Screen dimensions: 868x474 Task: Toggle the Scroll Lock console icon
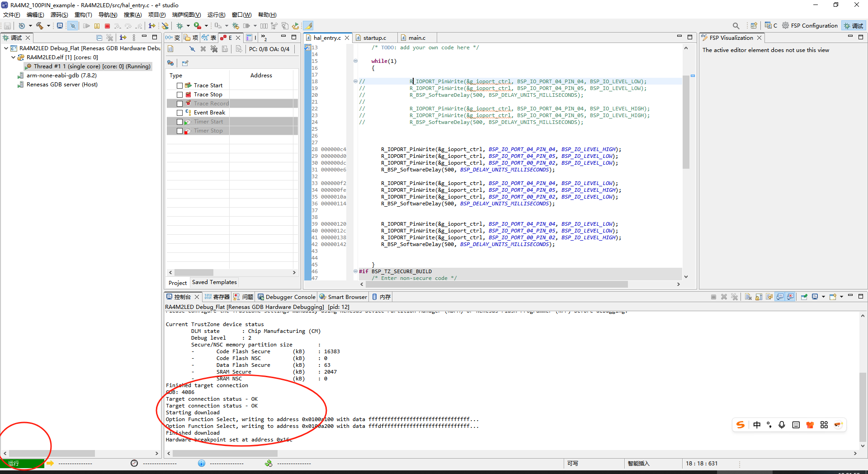pyautogui.click(x=759, y=297)
